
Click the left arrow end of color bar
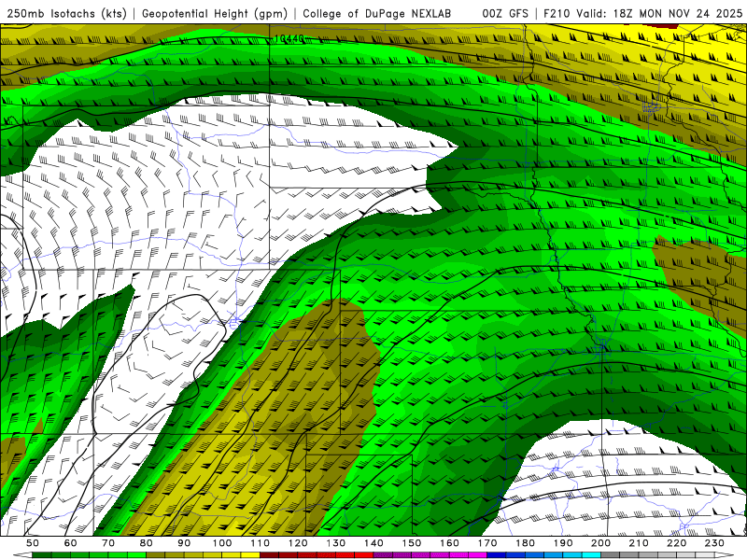point(22,555)
